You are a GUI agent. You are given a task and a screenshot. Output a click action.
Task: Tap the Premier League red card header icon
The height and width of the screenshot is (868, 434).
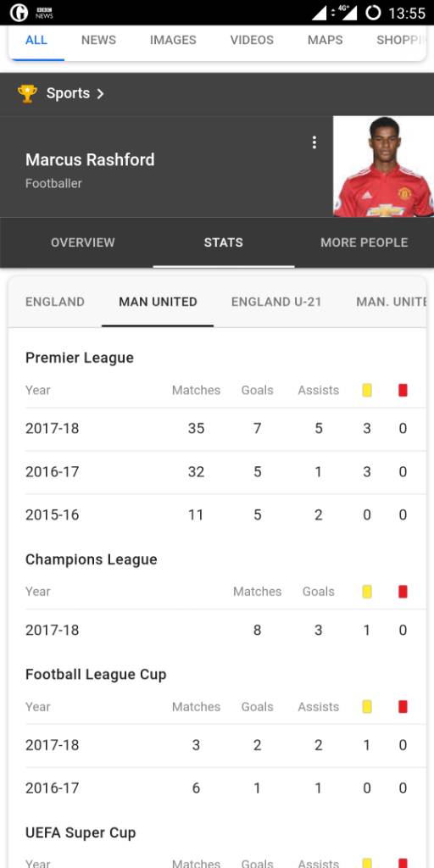403,390
